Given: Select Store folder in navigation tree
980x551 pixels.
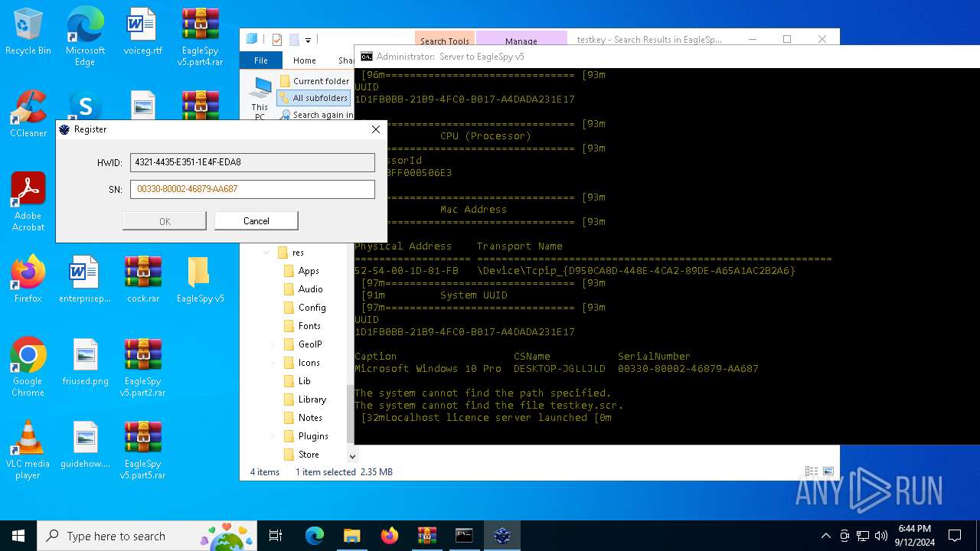Looking at the screenshot, I should 301,455.
